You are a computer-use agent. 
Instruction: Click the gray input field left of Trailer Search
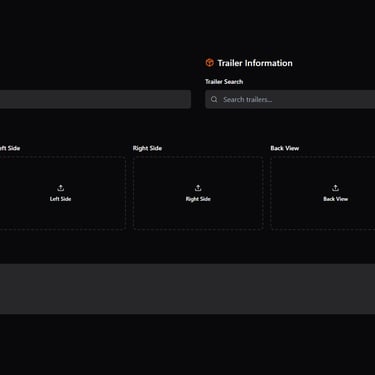(x=95, y=99)
